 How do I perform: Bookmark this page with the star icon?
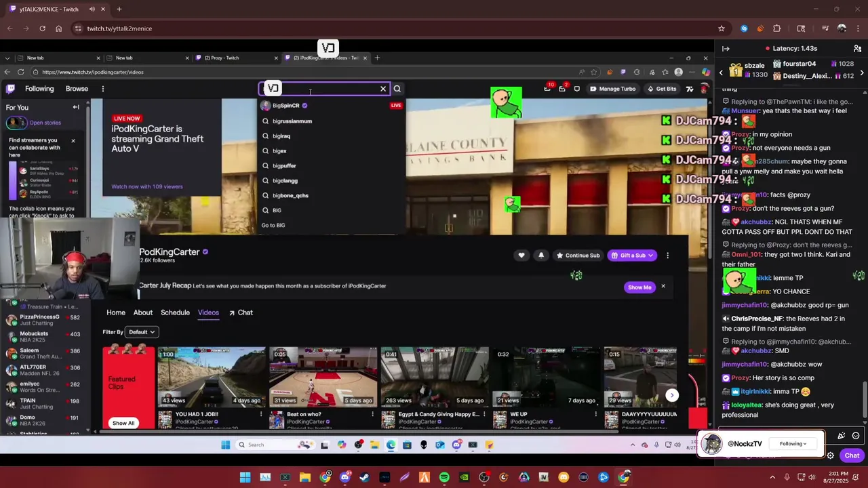(x=722, y=28)
